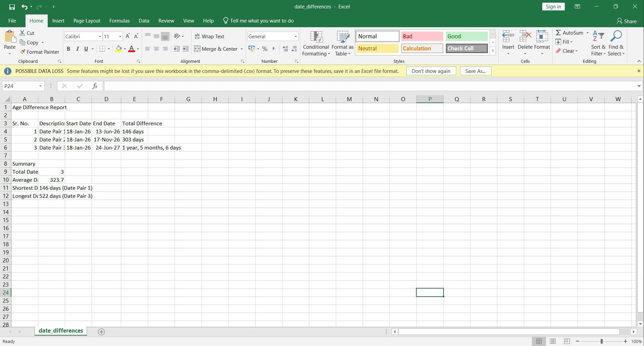Expand the Font name dropdown
The height and width of the screenshot is (346, 644).
click(x=99, y=36)
